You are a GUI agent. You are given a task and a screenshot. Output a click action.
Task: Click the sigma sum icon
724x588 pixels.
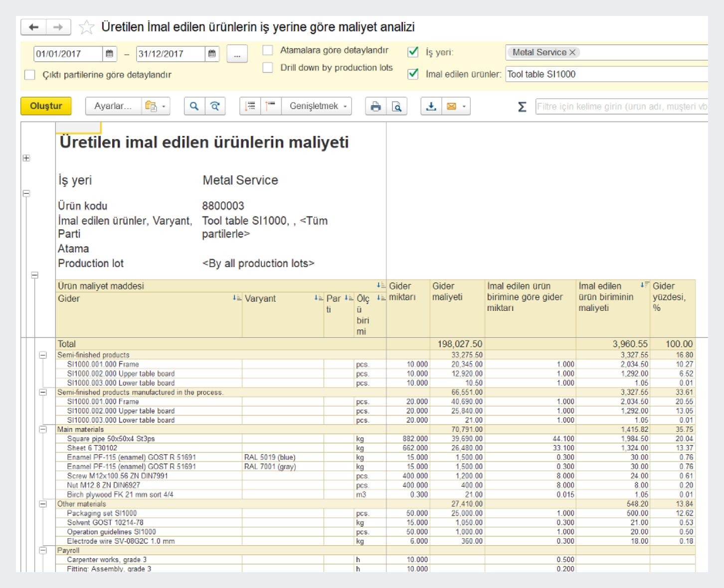coord(522,107)
